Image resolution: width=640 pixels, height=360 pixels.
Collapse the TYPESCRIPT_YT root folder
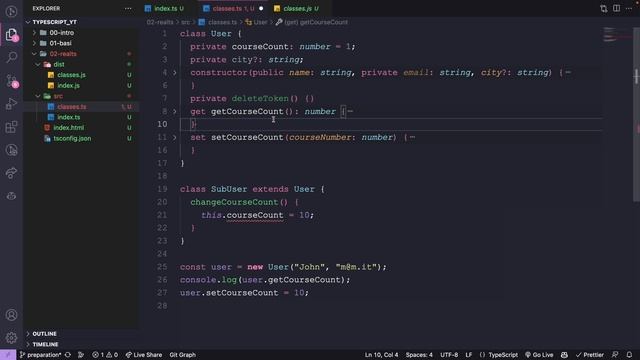click(x=28, y=22)
